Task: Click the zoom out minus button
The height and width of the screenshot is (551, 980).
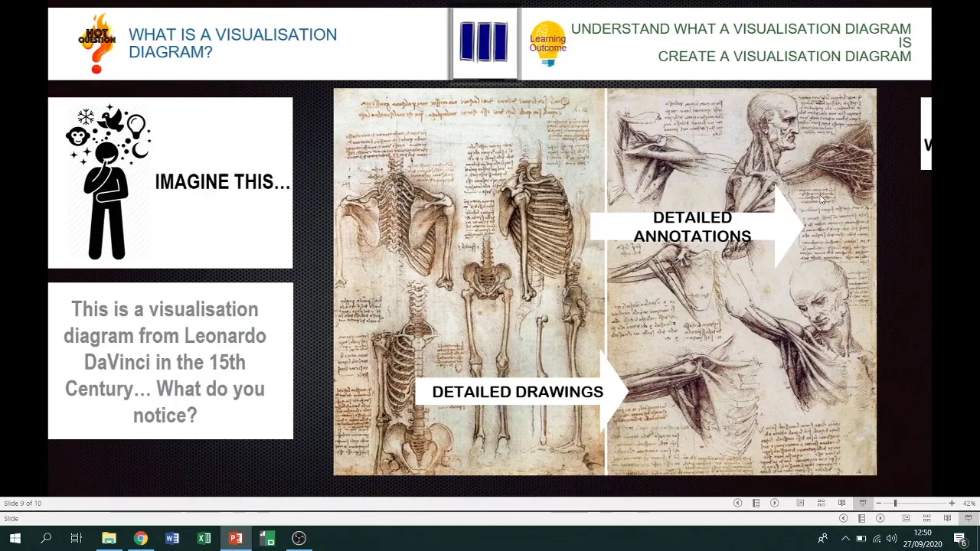Action: click(878, 503)
